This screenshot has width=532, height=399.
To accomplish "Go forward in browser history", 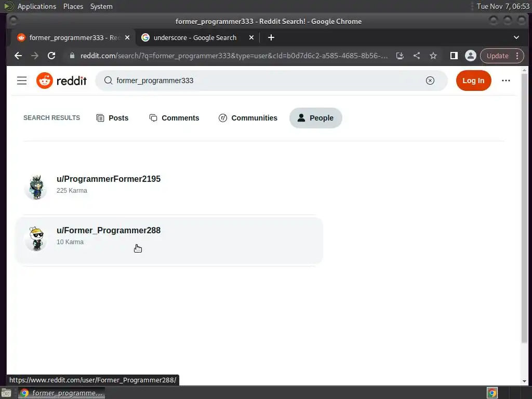I will tap(35, 56).
